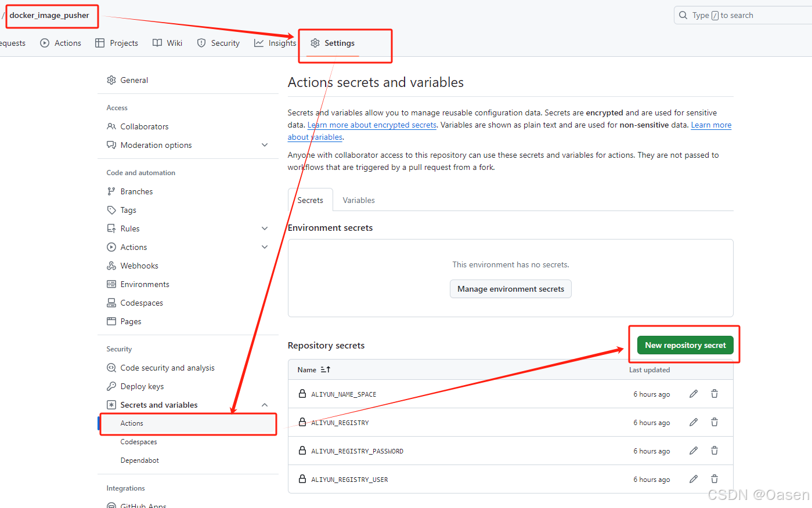This screenshot has width=812, height=508.
Task: Open Tags settings
Action: pyautogui.click(x=188, y=210)
